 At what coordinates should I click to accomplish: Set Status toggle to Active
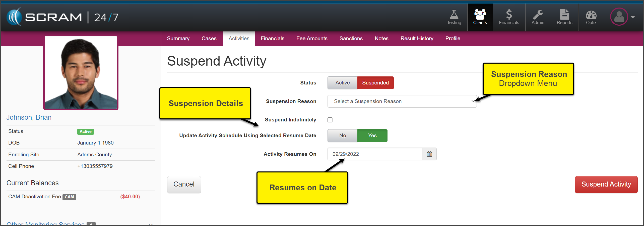tap(342, 83)
